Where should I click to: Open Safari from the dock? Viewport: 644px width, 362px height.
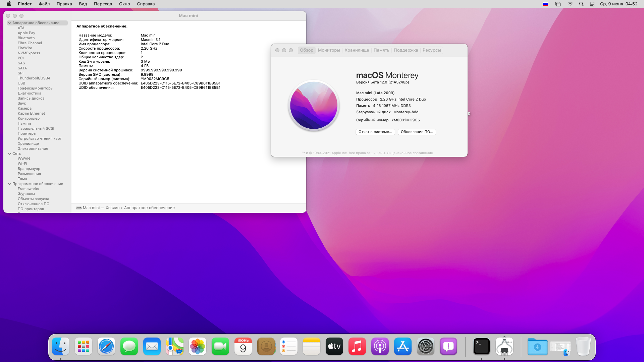point(106,346)
